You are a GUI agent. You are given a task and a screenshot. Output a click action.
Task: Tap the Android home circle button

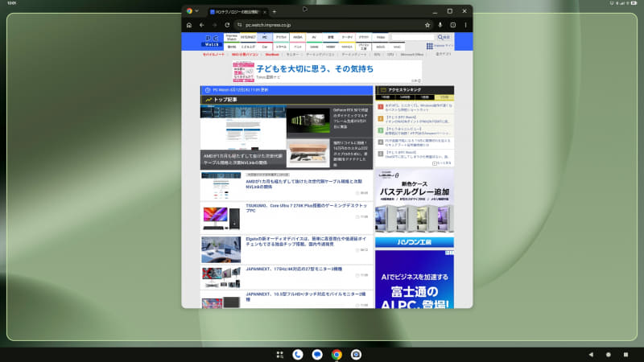coord(609,355)
